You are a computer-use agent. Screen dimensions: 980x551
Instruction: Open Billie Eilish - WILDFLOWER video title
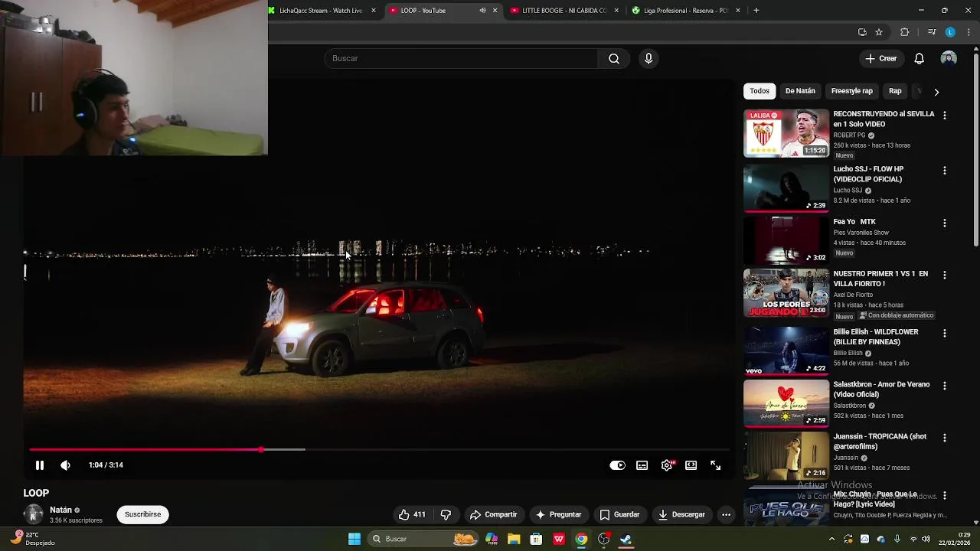pos(876,337)
